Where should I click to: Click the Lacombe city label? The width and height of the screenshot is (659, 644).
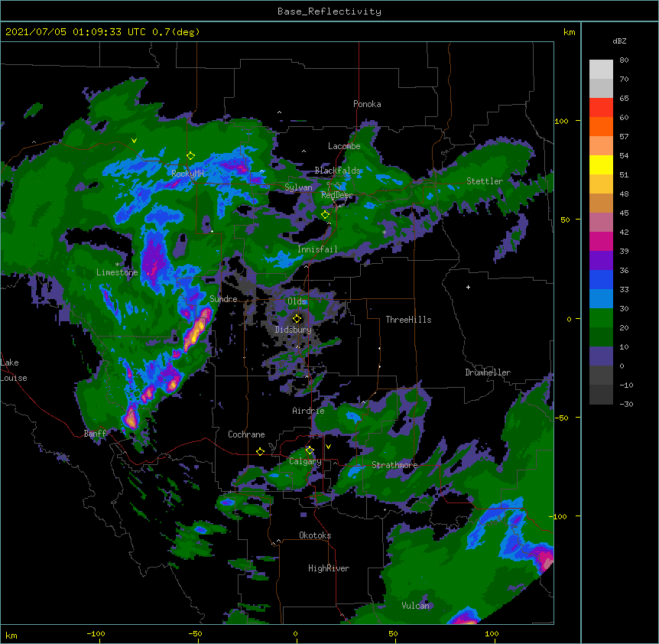(x=344, y=146)
